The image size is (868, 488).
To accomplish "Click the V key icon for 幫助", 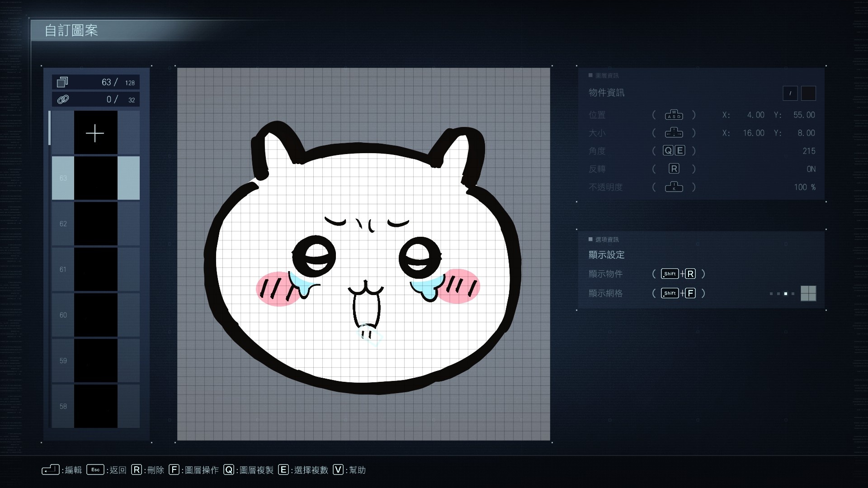I will [x=338, y=470].
